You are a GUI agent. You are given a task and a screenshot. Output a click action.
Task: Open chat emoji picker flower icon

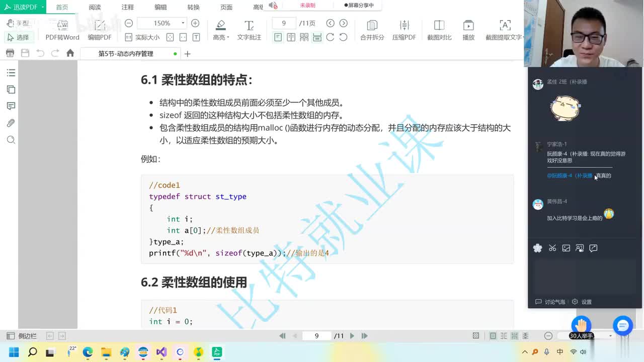[538, 248]
